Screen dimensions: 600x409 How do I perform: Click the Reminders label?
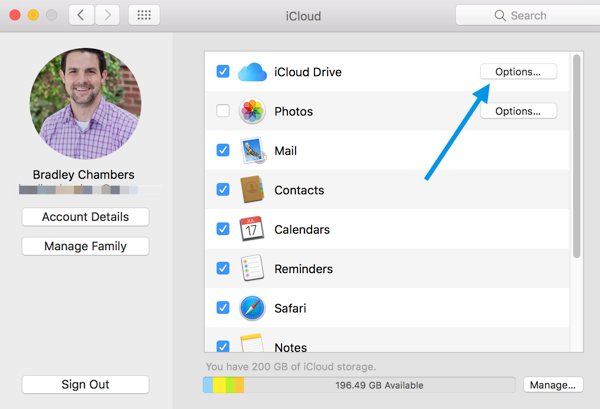(303, 269)
